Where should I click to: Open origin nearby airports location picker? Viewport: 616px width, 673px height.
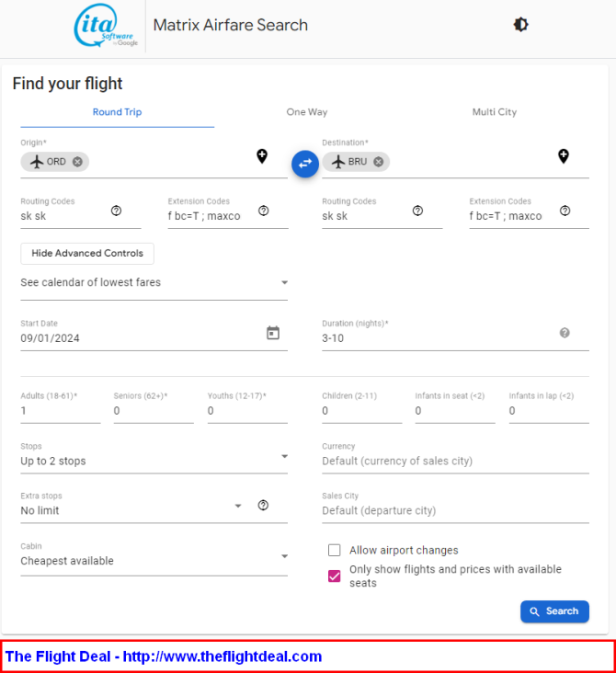point(262,156)
